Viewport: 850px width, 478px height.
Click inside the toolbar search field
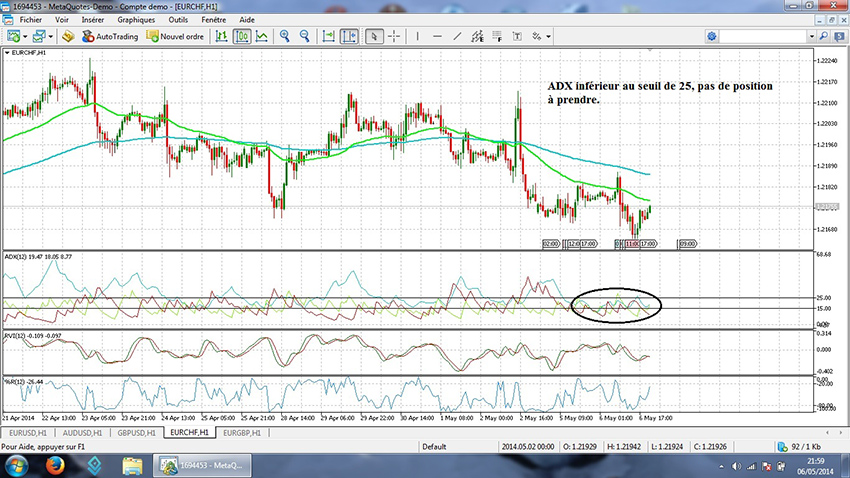click(x=763, y=36)
